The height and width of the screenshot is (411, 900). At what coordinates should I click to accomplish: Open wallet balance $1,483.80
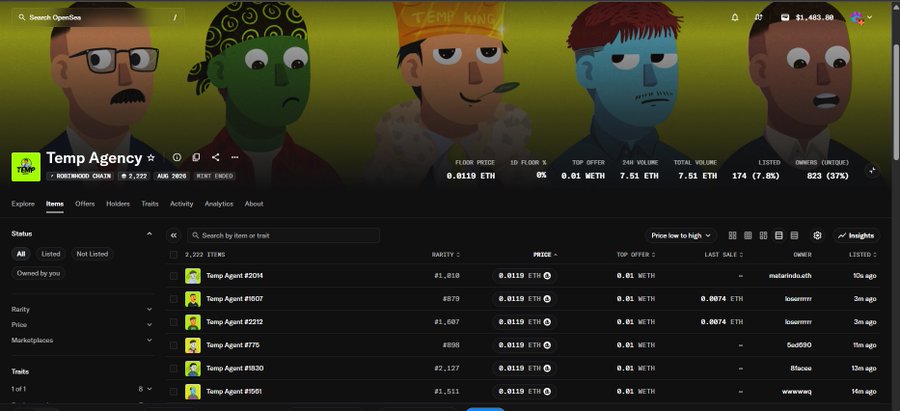point(807,18)
